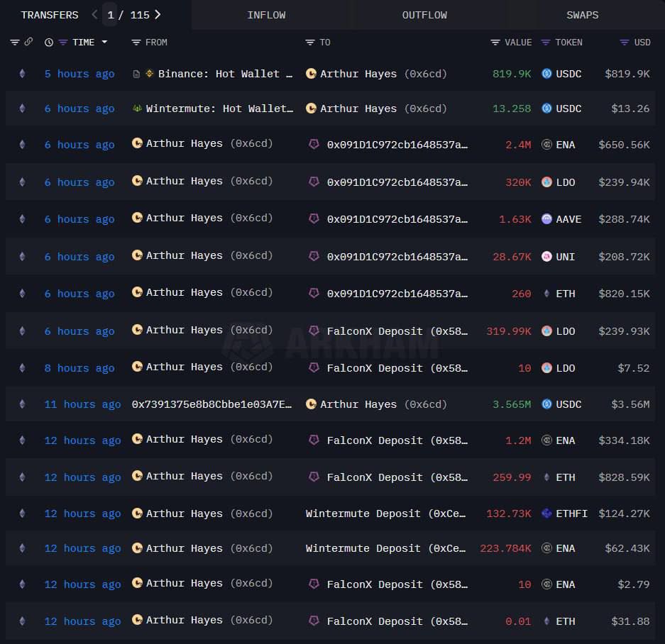Click the ETHFI token icon
The height and width of the screenshot is (644, 665).
[x=546, y=513]
